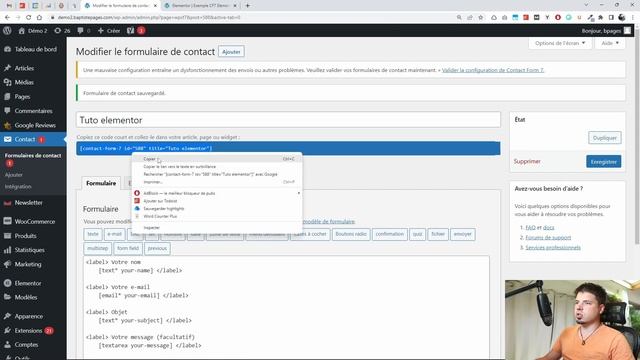Image resolution: width=640 pixels, height=360 pixels.
Task: Open the Créer new content menu
Action: pos(109,31)
